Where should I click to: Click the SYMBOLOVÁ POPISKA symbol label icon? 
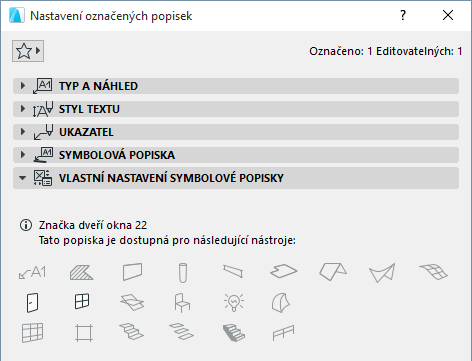click(x=43, y=155)
